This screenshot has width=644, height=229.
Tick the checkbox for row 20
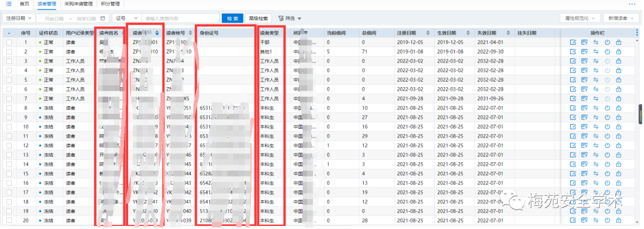point(9,221)
